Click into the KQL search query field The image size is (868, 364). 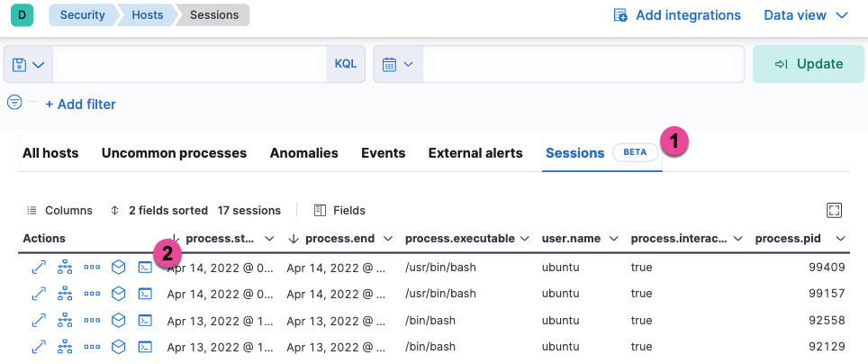[x=189, y=65]
